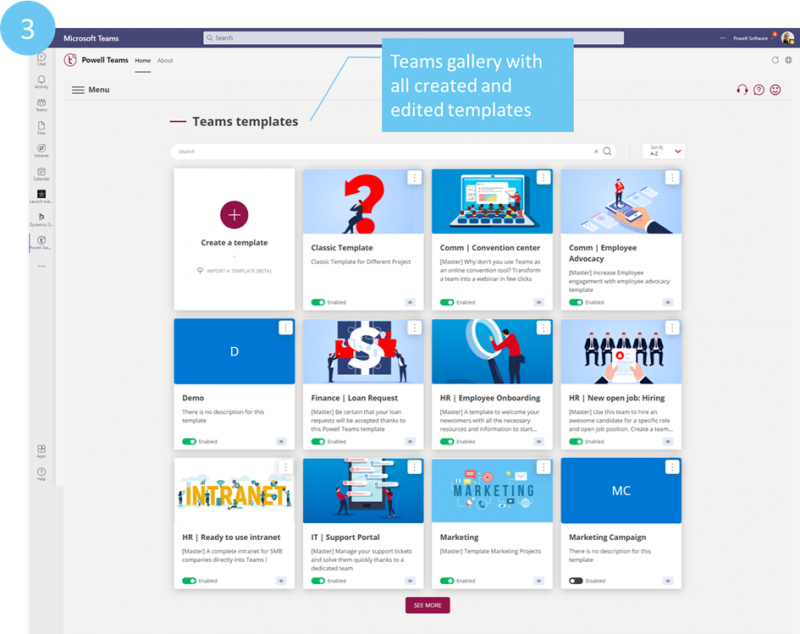Click the smiley feedback icon
800x634 pixels.
click(x=775, y=90)
